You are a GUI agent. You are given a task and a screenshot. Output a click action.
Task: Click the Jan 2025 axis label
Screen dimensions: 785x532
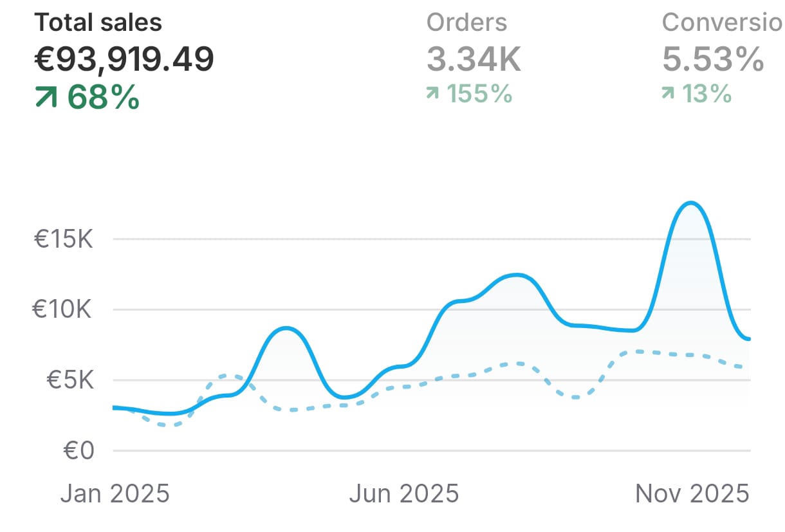click(x=115, y=493)
